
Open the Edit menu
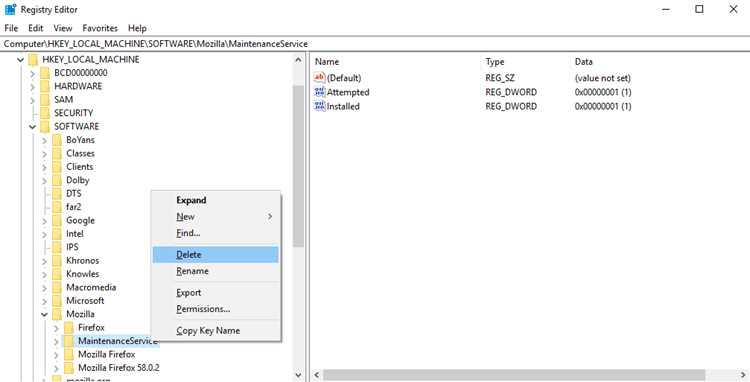tap(35, 28)
